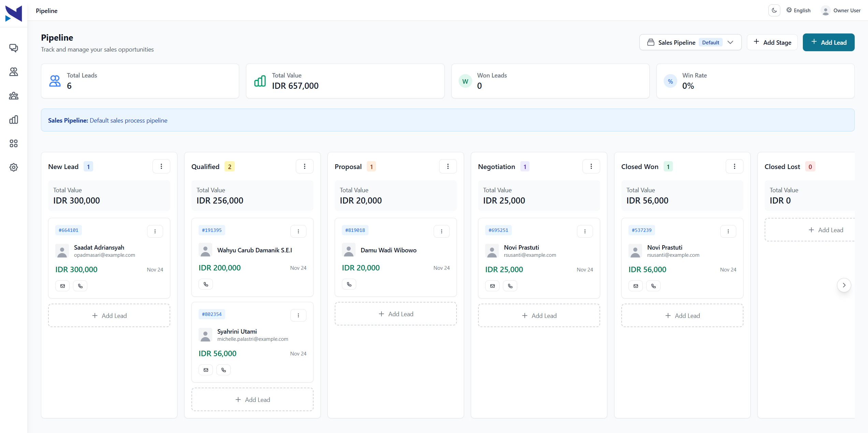This screenshot has width=868, height=433.
Task: Call Saadat Adriansyah via phone icon
Action: (x=80, y=286)
